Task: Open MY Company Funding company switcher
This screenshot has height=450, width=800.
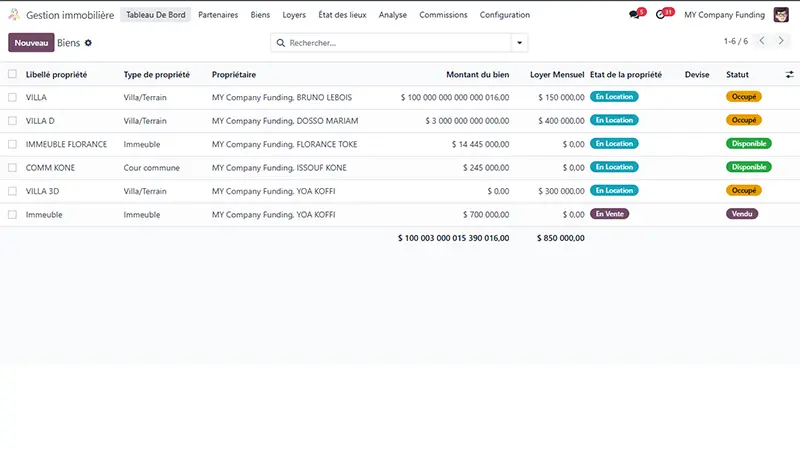Action: point(724,15)
